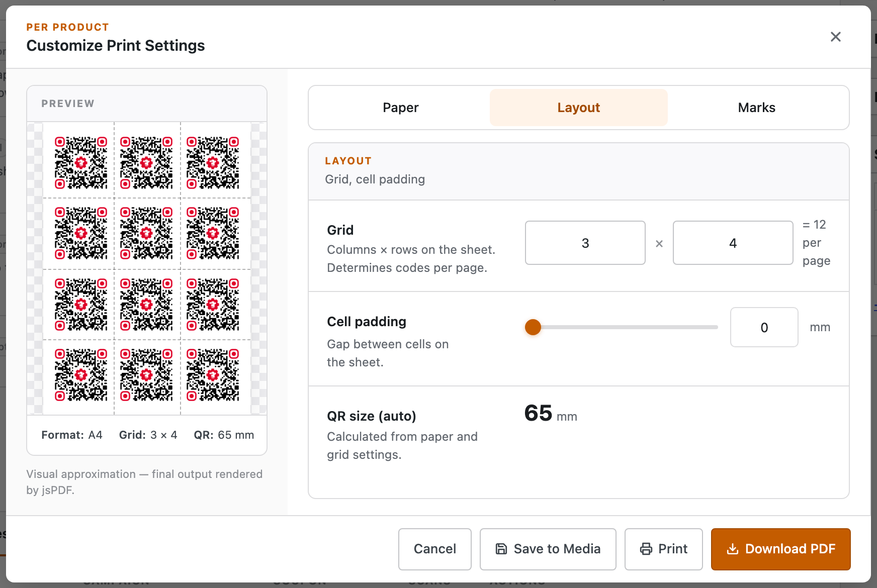Click Download PDF button

pos(781,549)
